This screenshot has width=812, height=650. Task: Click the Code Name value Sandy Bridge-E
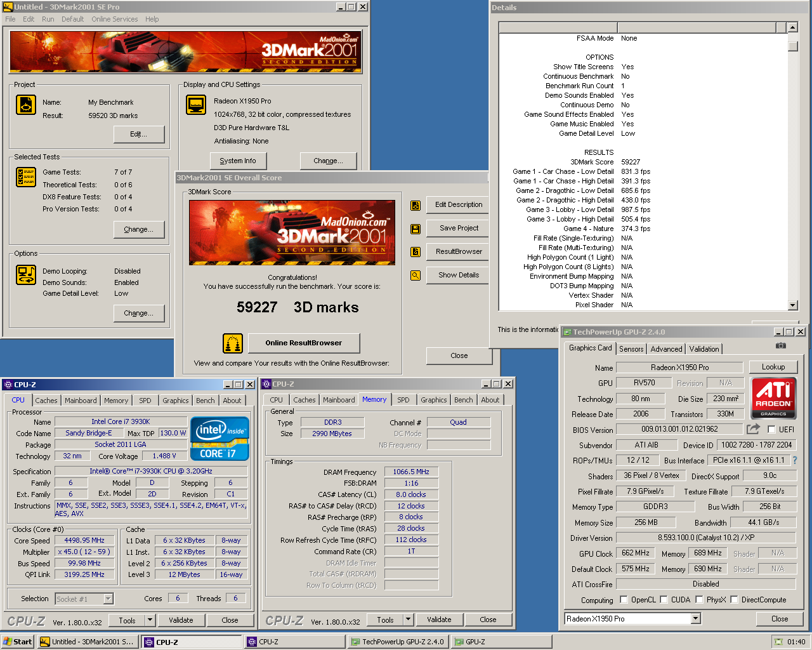pyautogui.click(x=88, y=433)
